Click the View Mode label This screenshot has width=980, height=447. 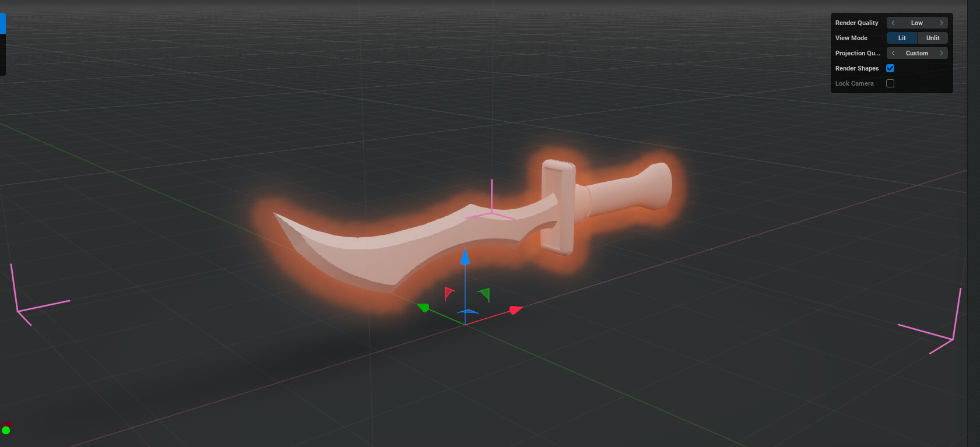coord(851,38)
